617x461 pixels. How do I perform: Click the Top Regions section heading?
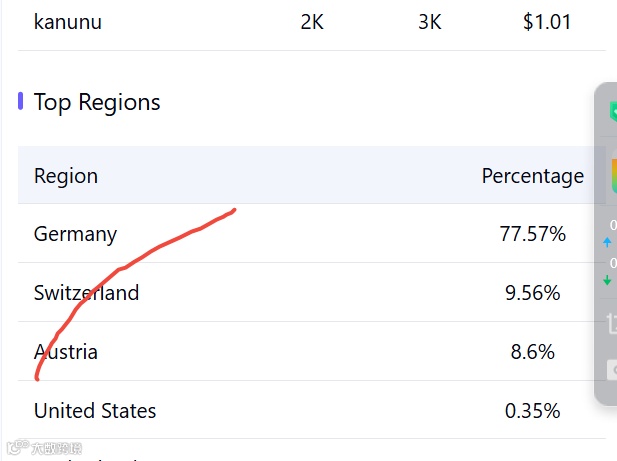pyautogui.click(x=97, y=102)
